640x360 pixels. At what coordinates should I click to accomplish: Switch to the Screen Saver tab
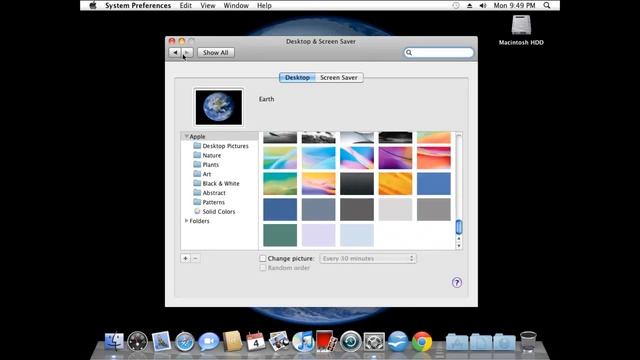339,78
